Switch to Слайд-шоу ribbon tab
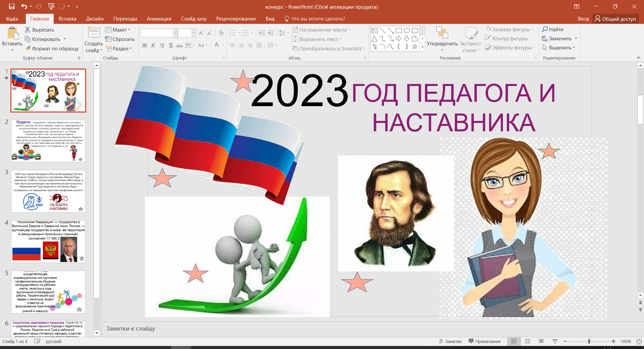 pyautogui.click(x=194, y=19)
